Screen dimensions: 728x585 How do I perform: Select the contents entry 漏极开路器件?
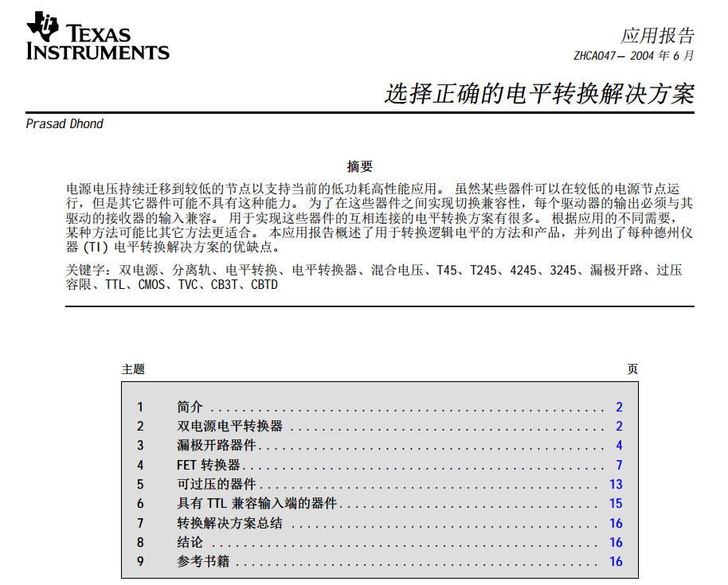217,446
